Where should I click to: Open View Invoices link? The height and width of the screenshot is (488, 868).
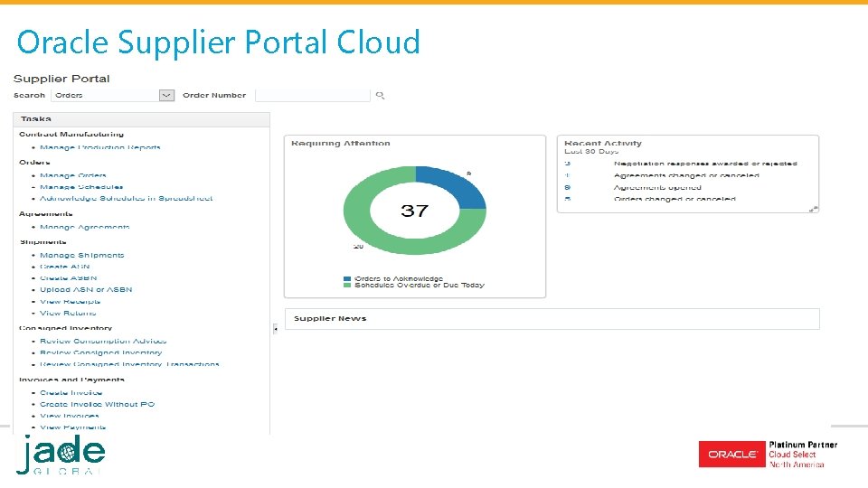(70, 416)
